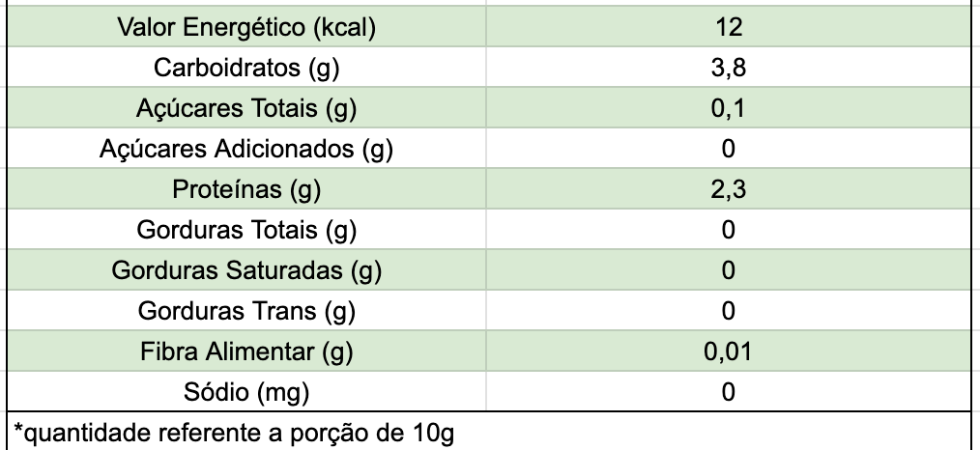This screenshot has width=980, height=450.
Task: Click the value cell for Gorduras Trans
Action: [729, 312]
